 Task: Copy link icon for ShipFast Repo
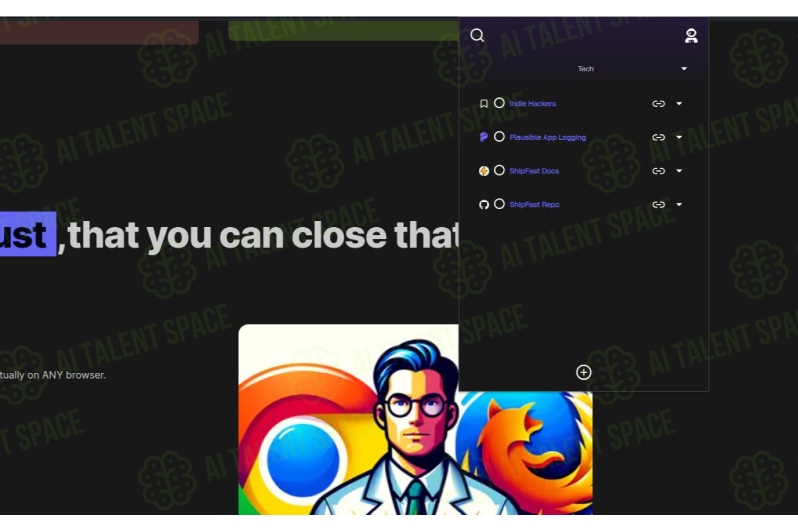point(659,204)
